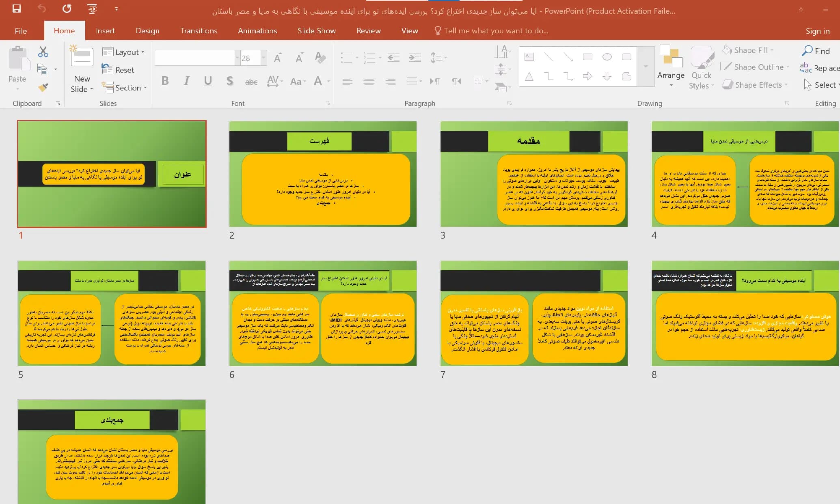Increase font size with the larger A icon
The height and width of the screenshot is (504, 840).
click(278, 58)
